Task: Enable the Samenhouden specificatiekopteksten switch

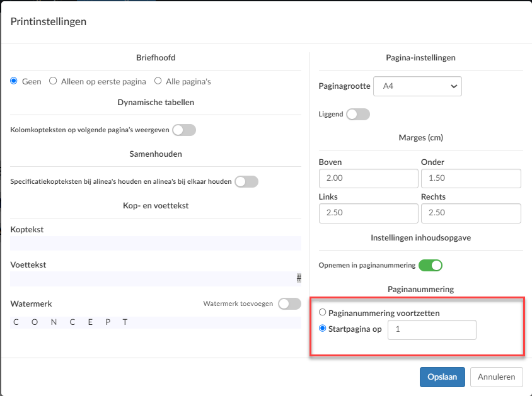Action: tap(246, 181)
